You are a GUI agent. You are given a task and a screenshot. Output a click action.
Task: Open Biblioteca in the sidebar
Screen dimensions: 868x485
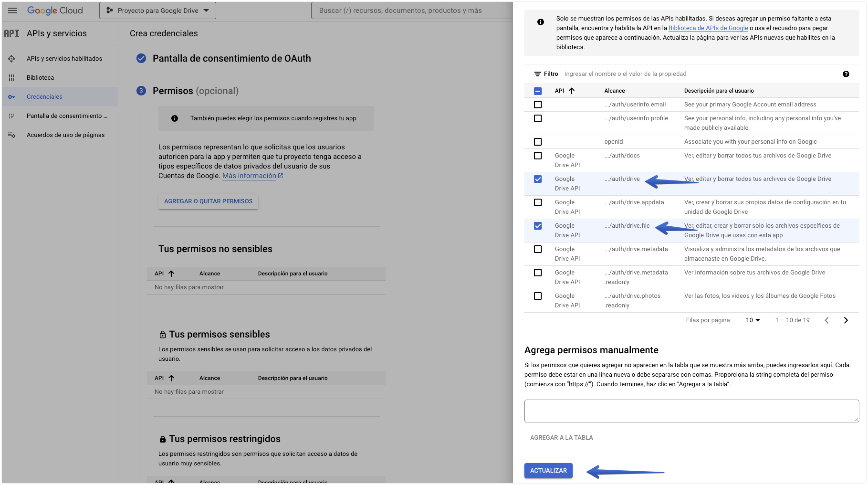pos(40,78)
